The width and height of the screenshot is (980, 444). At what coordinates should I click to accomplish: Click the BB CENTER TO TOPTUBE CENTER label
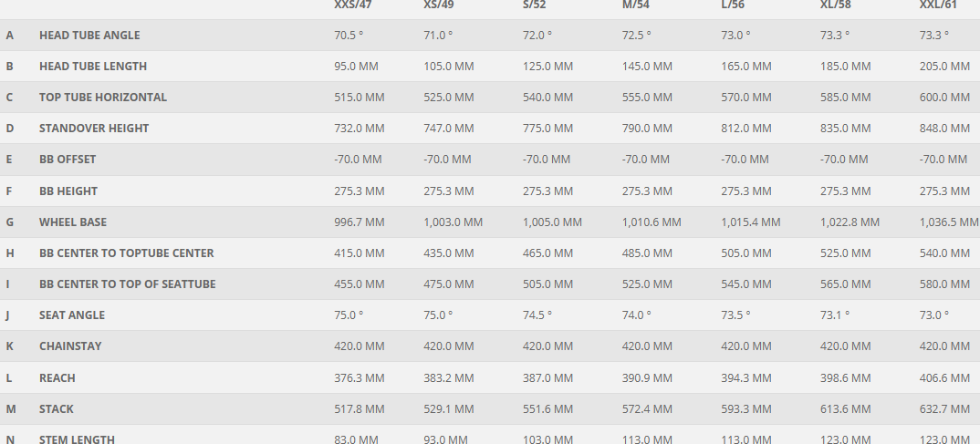(127, 253)
